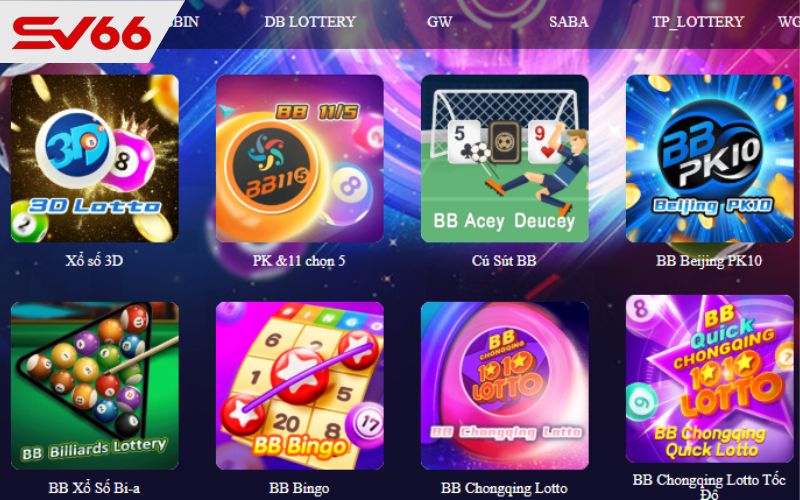The width and height of the screenshot is (800, 500).
Task: Switch to the TP_LOTTERY tab
Action: coord(698,21)
